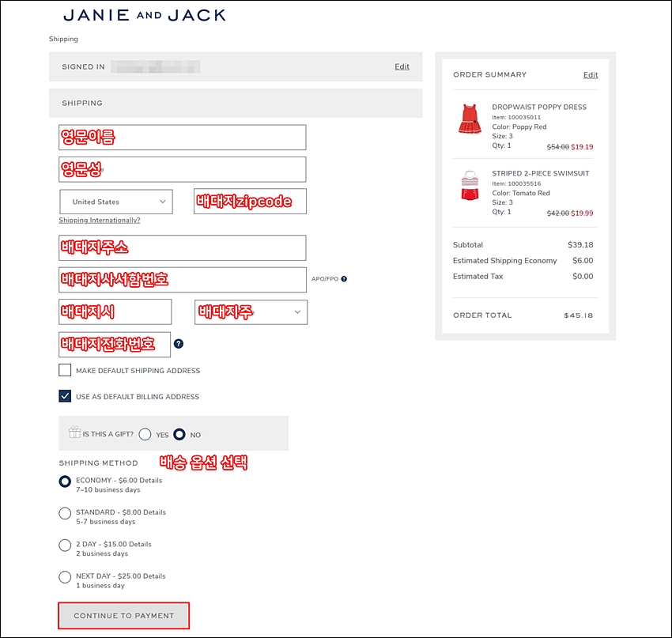Image resolution: width=672 pixels, height=638 pixels.
Task: Click Dropwaist Poppy Dress product name
Action: pos(539,107)
